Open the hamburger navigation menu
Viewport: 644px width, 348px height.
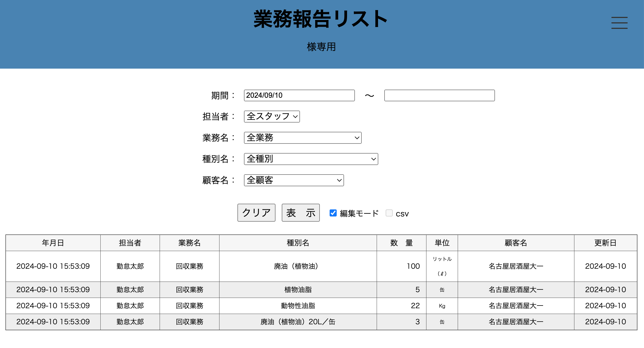pos(619,23)
